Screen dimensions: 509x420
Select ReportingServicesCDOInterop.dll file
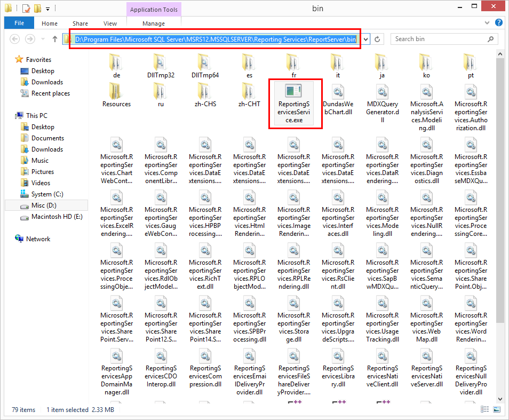coord(161,368)
